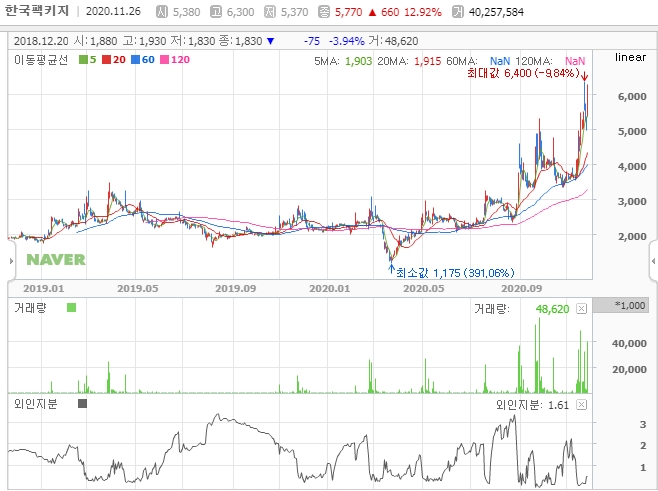Close the 외인지분 foreign ownership panel
Image resolution: width=658 pixels, height=491 pixels.
tap(581, 405)
